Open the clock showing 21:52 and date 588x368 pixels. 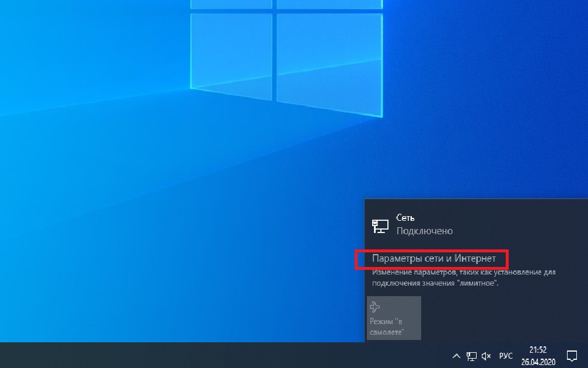point(538,356)
